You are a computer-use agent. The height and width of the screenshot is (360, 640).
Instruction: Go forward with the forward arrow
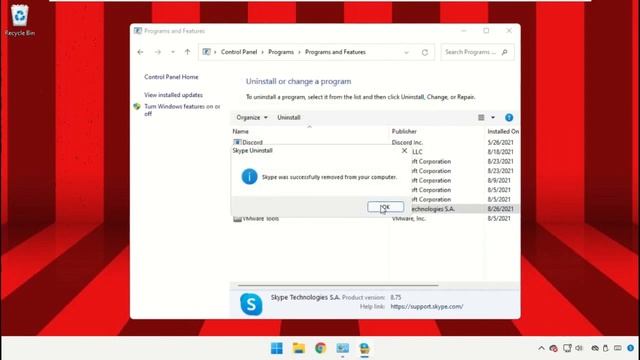pos(158,52)
